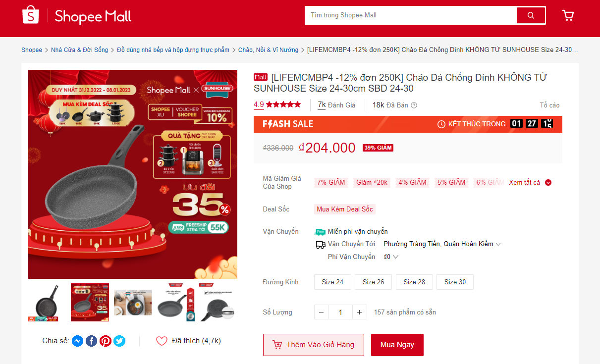The image size is (600, 364).
Task: Go to Chảo, Nồi & Vỉ Nướng breadcrumb
Action: pos(268,50)
